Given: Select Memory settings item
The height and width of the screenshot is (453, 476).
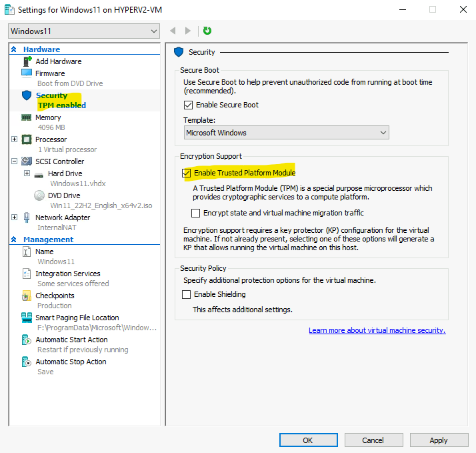Looking at the screenshot, I should click(48, 117).
